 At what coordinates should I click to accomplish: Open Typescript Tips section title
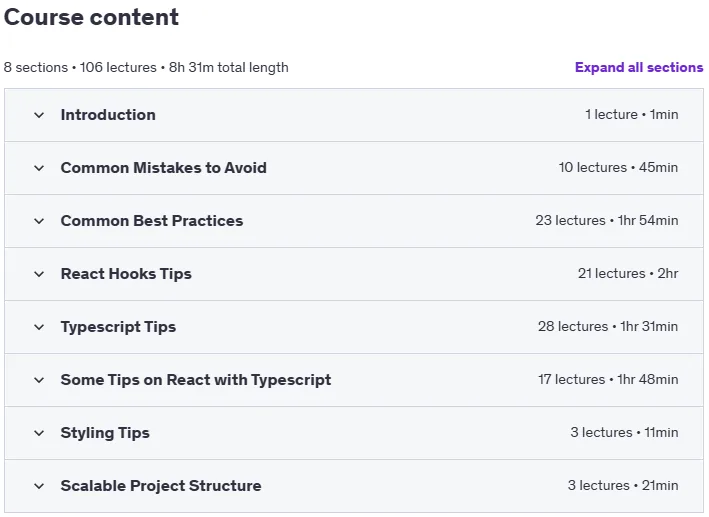118,327
